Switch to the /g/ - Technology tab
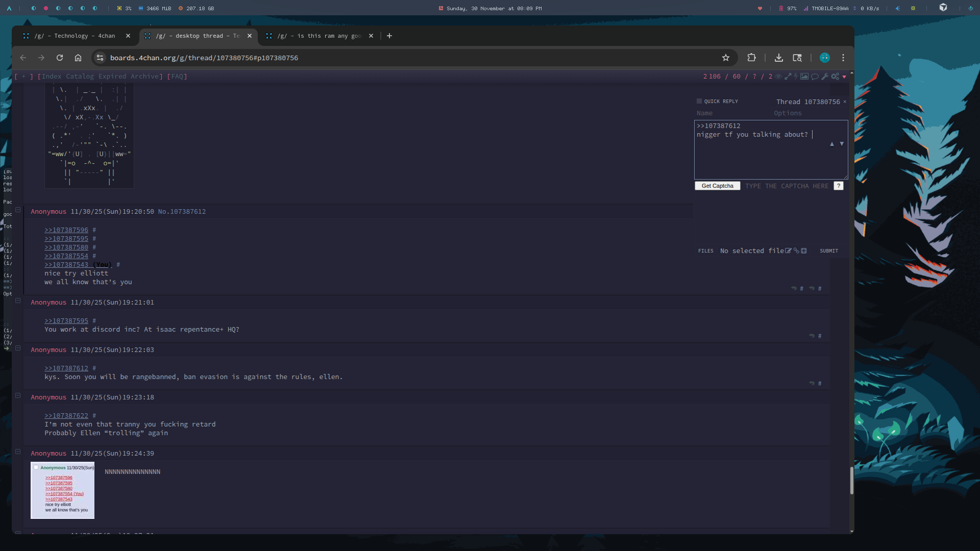This screenshot has width=980, height=551. pos(75,36)
